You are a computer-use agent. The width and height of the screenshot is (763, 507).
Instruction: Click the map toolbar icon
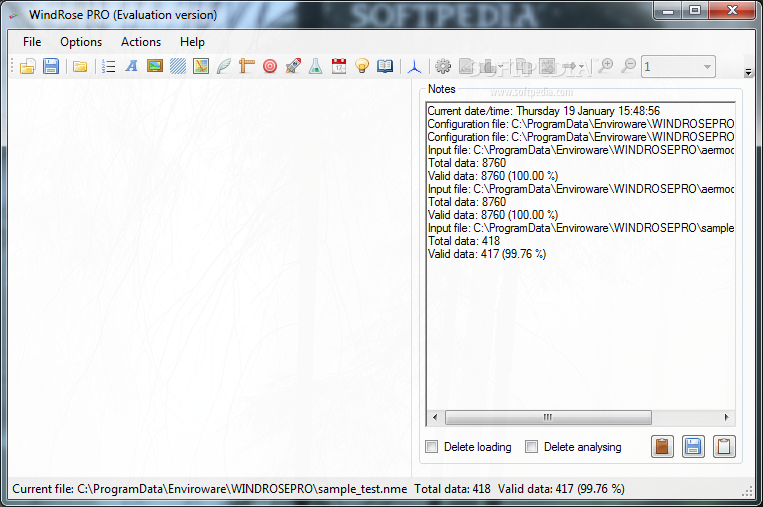click(200, 66)
